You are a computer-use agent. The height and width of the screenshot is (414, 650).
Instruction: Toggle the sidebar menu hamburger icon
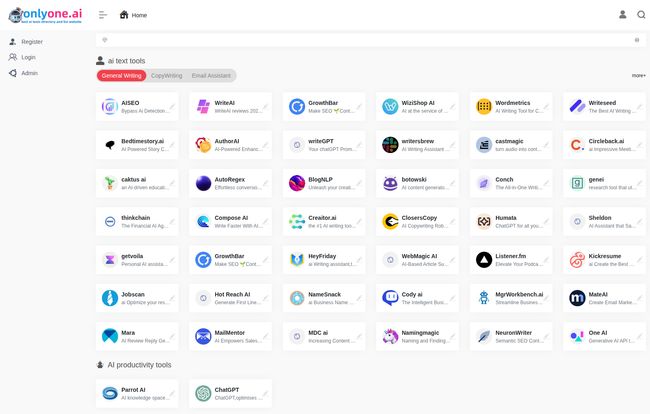click(103, 15)
